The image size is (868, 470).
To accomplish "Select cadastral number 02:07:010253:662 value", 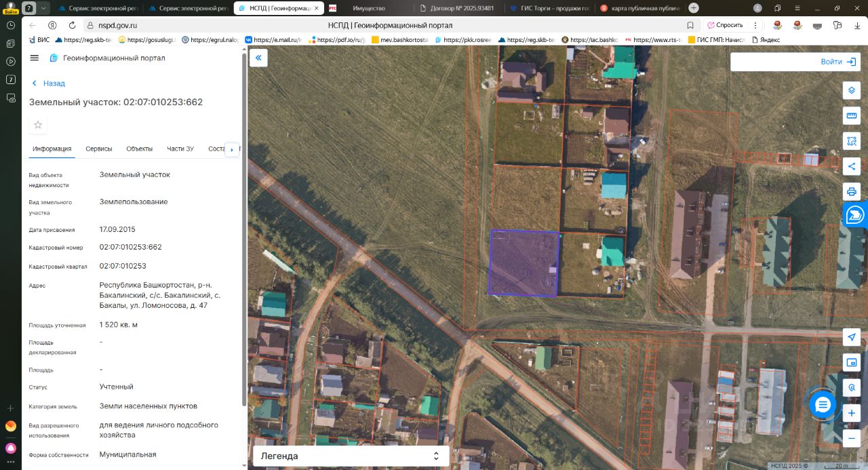I will (x=131, y=247).
